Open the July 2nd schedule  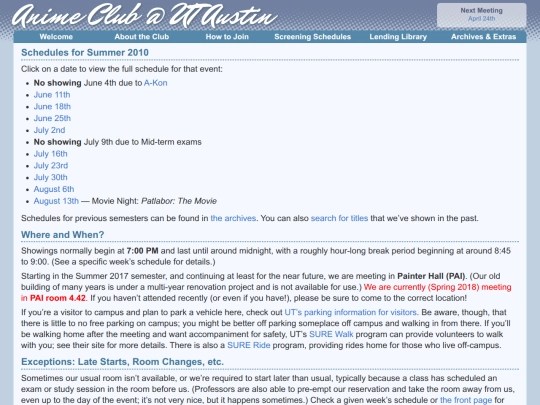click(x=49, y=130)
